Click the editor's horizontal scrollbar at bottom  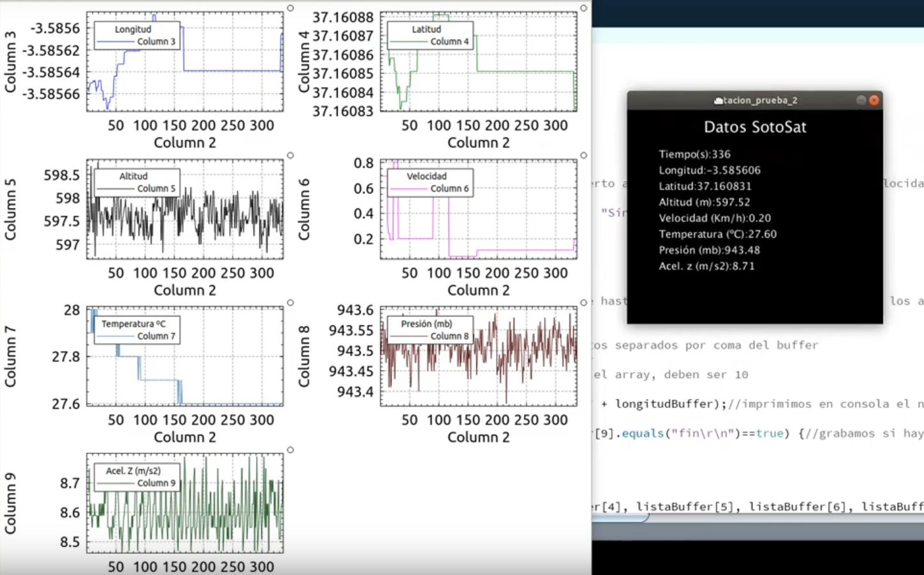coord(758,517)
